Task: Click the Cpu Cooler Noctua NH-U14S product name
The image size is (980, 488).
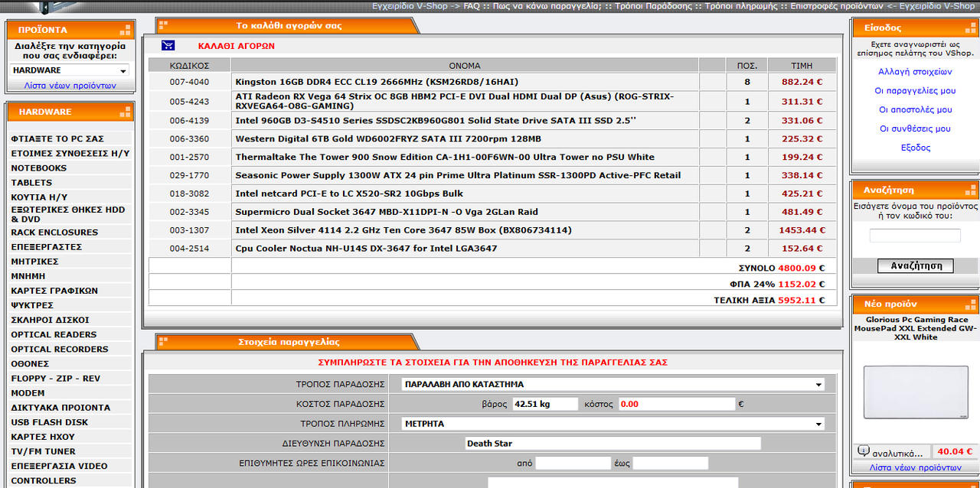Action: coord(366,249)
